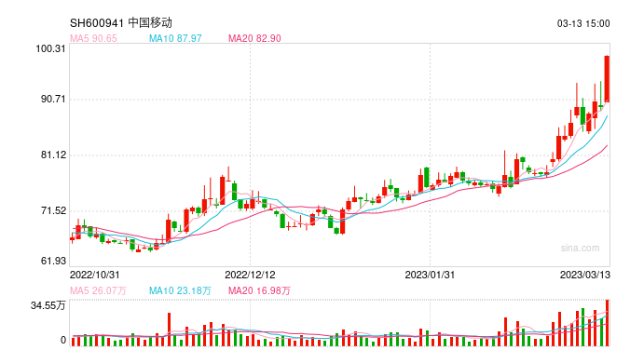Select the price MA20 82.90 label
The height and width of the screenshot is (350, 644).
pyautogui.click(x=254, y=38)
